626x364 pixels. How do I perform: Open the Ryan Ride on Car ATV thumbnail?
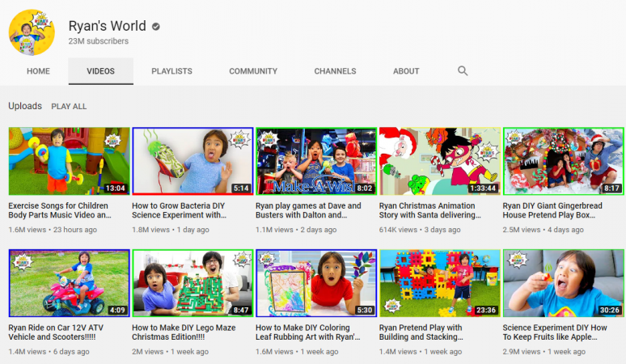69,283
